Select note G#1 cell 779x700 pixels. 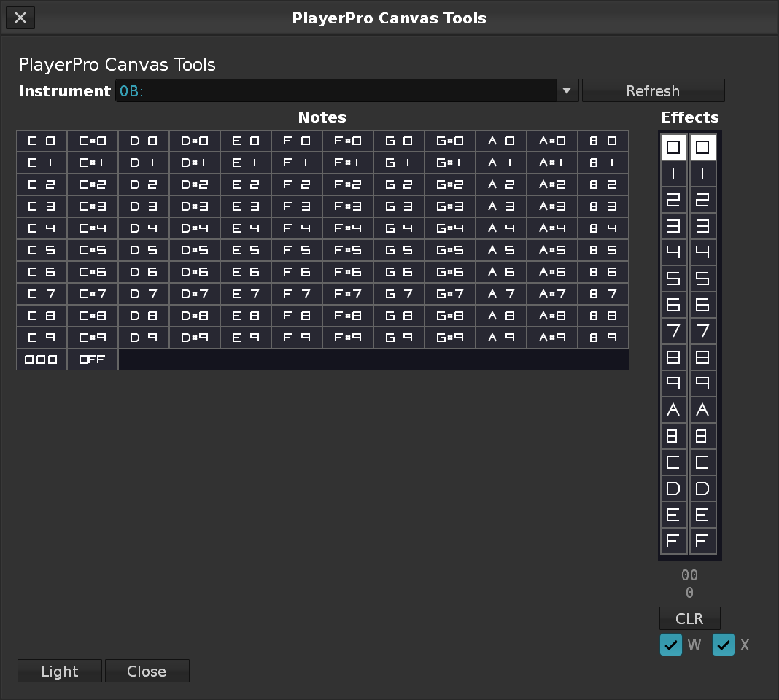pyautogui.click(x=451, y=163)
